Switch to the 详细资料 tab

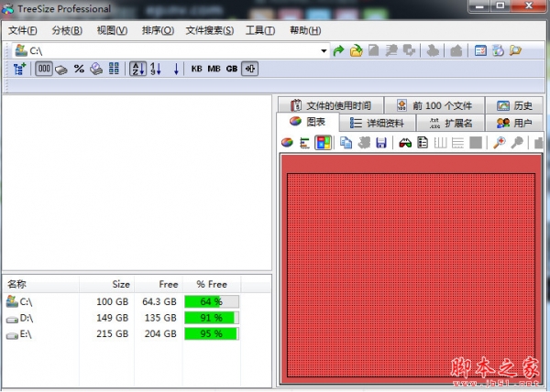(x=377, y=123)
